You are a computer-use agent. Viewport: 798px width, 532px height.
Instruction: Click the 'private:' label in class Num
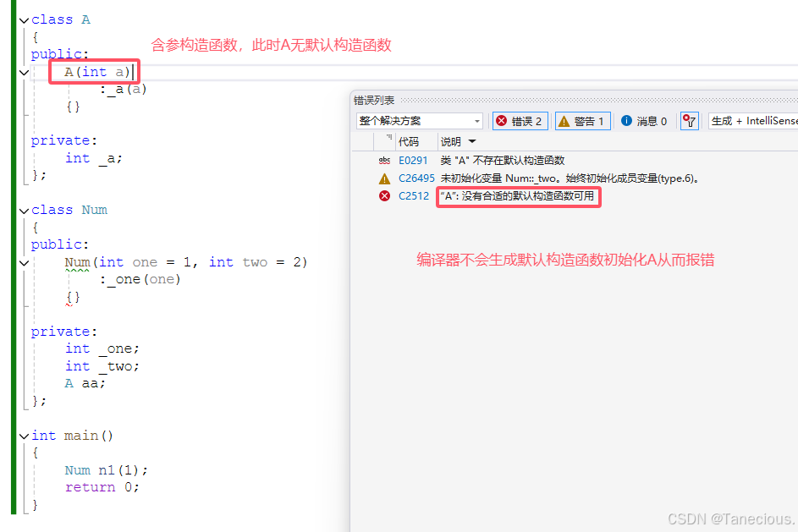(64, 332)
